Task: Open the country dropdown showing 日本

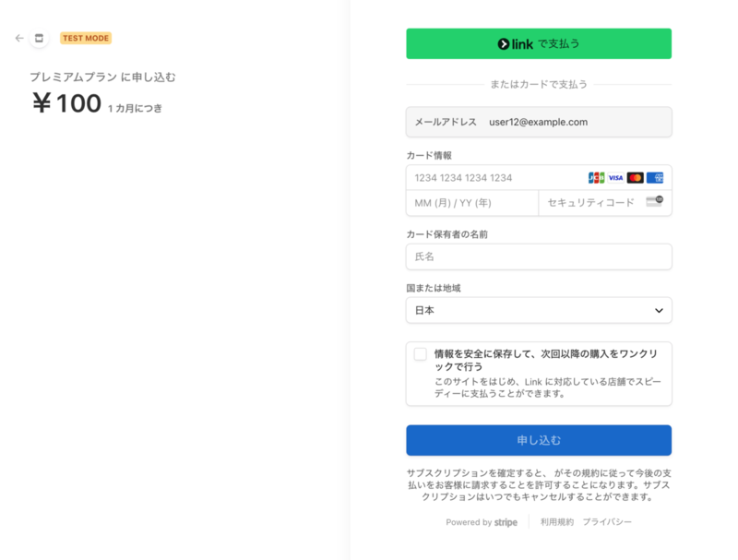Action: (x=539, y=310)
